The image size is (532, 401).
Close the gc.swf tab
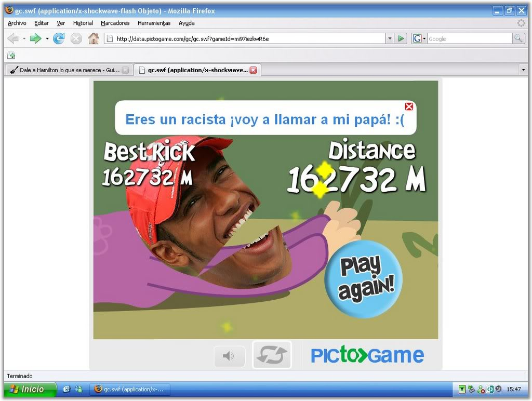(x=253, y=70)
